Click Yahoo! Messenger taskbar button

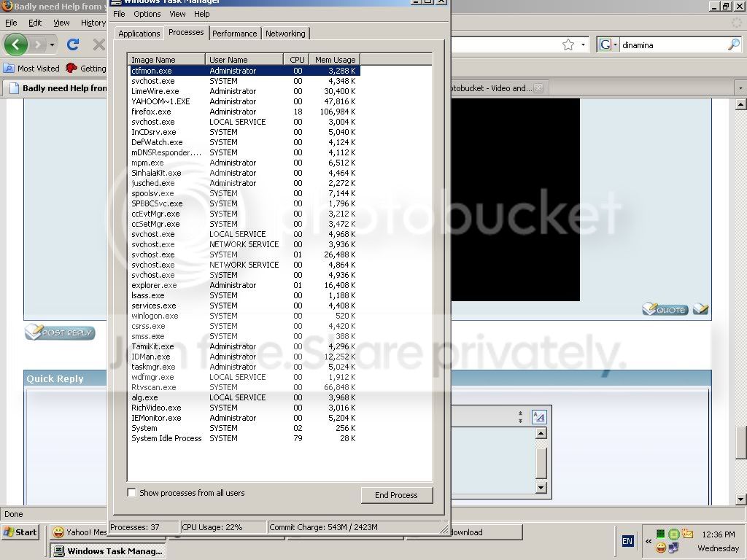(79, 532)
